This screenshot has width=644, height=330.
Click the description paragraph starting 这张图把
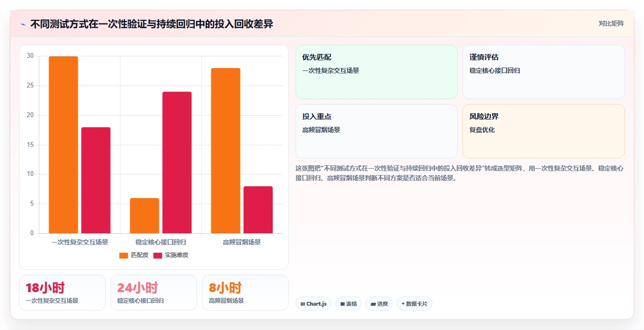pos(460,173)
